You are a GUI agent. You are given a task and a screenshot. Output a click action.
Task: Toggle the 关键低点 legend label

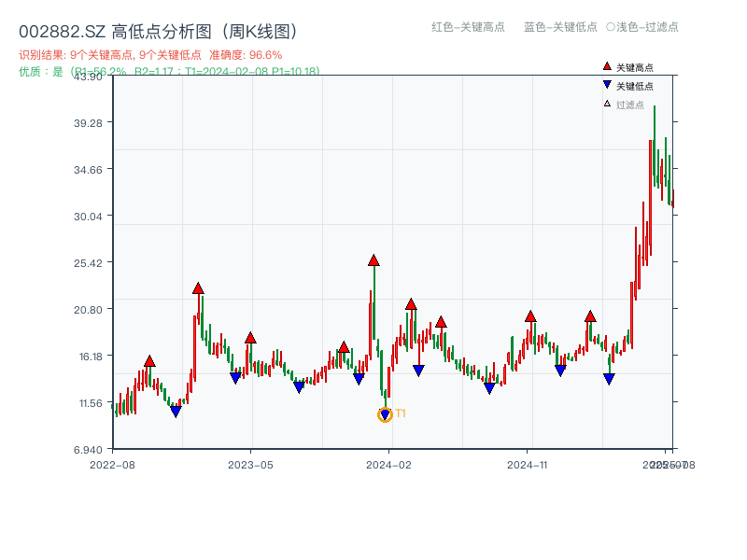635,86
